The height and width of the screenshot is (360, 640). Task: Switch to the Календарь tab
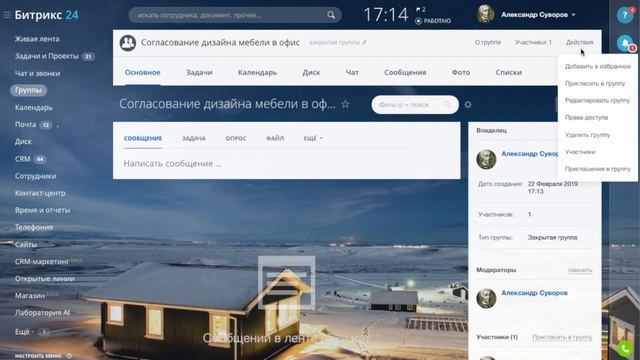[x=257, y=72]
